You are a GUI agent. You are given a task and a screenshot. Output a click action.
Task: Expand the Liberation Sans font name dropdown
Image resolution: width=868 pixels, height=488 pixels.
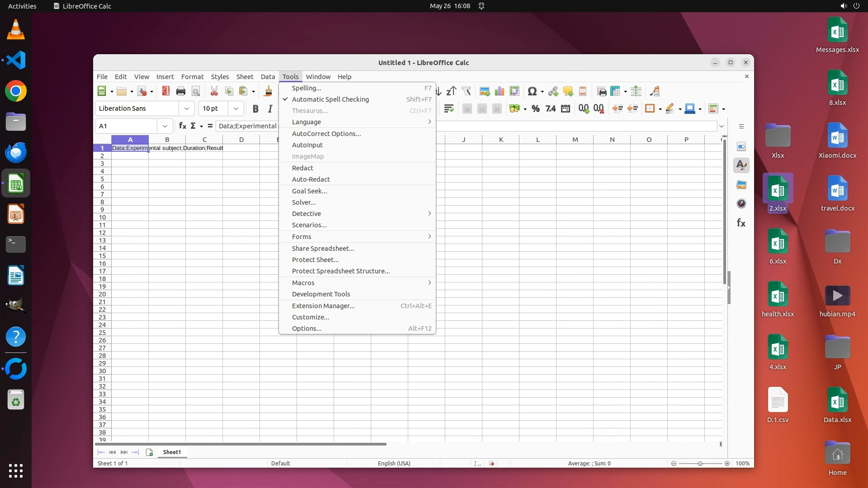point(186,108)
